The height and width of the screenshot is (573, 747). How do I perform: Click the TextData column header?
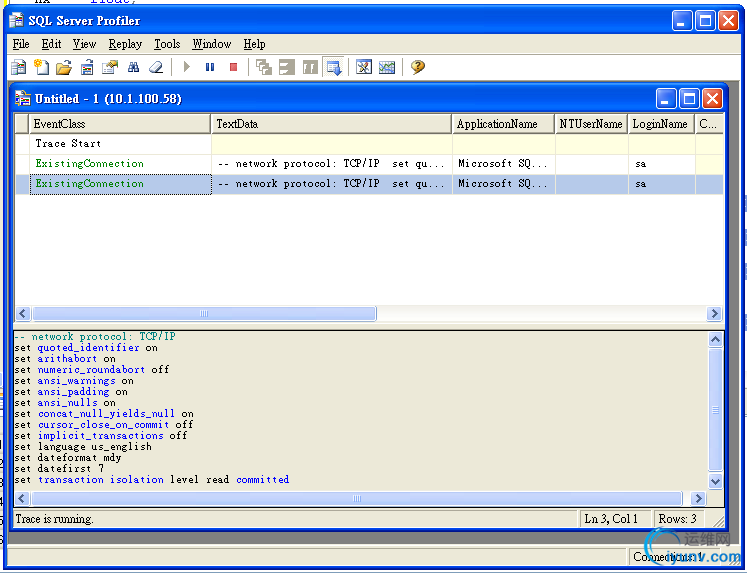pos(332,124)
